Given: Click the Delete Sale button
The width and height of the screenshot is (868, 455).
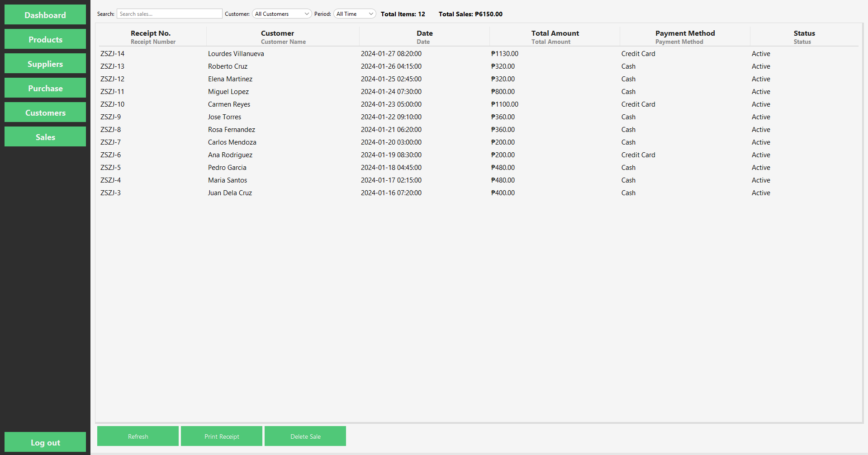Looking at the screenshot, I should (305, 436).
